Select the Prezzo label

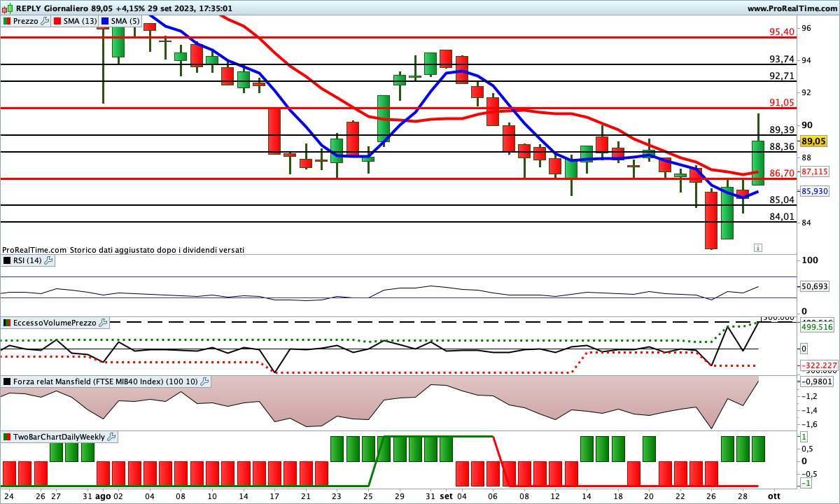click(26, 21)
